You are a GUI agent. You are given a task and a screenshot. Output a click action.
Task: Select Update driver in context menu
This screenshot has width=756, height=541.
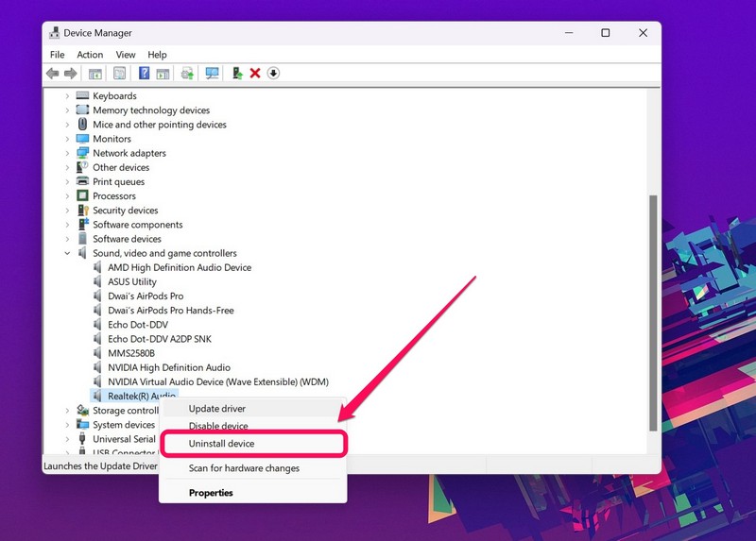pyautogui.click(x=217, y=409)
